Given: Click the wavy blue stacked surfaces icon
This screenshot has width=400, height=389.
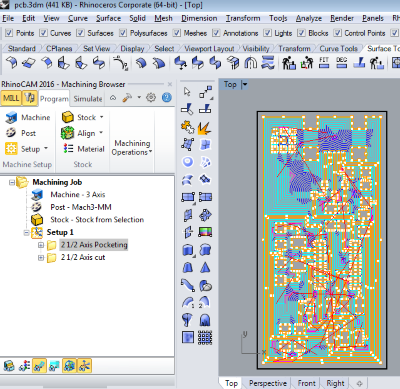Looking at the screenshot, I should 268,62.
